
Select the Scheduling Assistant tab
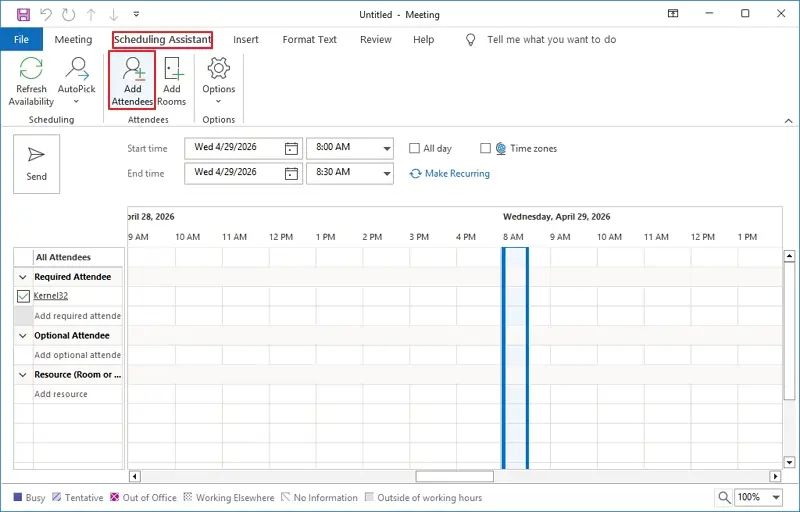click(162, 39)
